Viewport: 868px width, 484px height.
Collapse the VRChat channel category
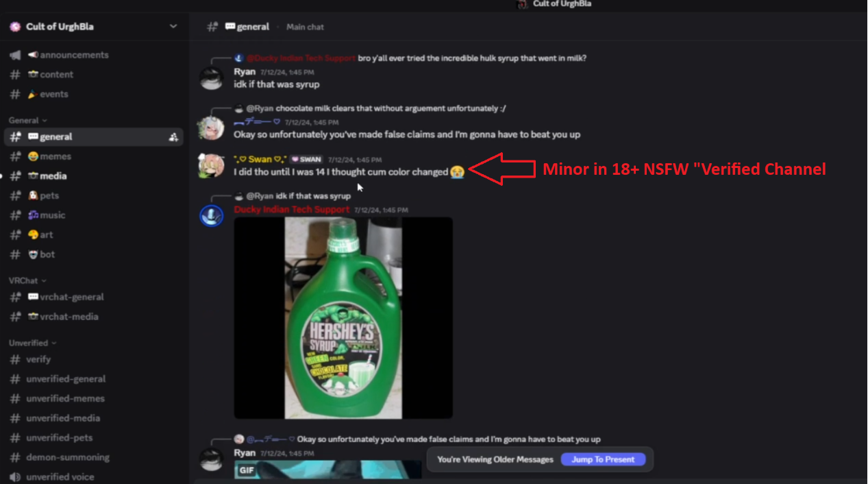(x=27, y=280)
